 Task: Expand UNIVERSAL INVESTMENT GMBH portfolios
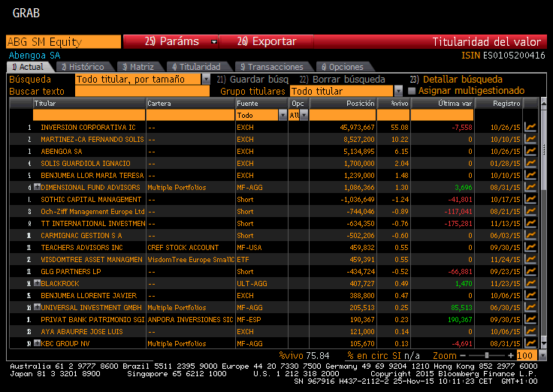tap(37, 306)
